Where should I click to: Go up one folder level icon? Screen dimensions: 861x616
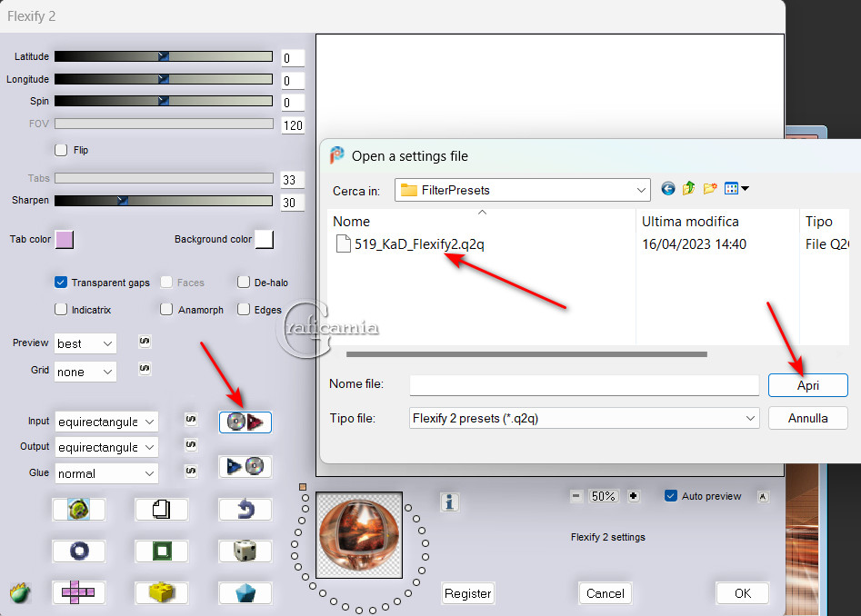688,189
